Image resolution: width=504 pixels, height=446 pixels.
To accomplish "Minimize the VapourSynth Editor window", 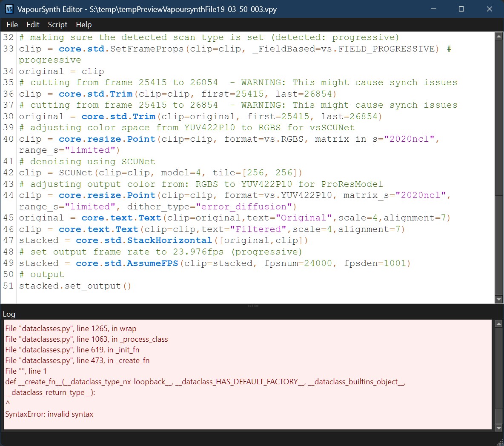I will tap(433, 9).
